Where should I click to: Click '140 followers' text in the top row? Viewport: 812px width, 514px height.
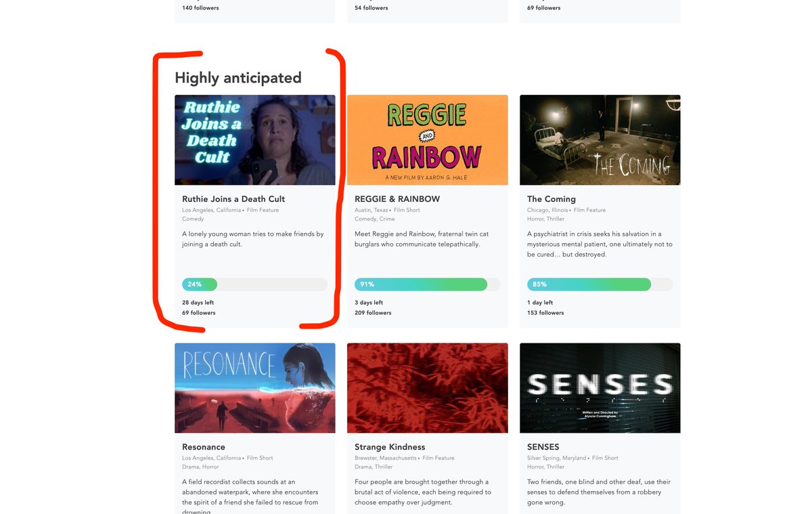[x=200, y=8]
